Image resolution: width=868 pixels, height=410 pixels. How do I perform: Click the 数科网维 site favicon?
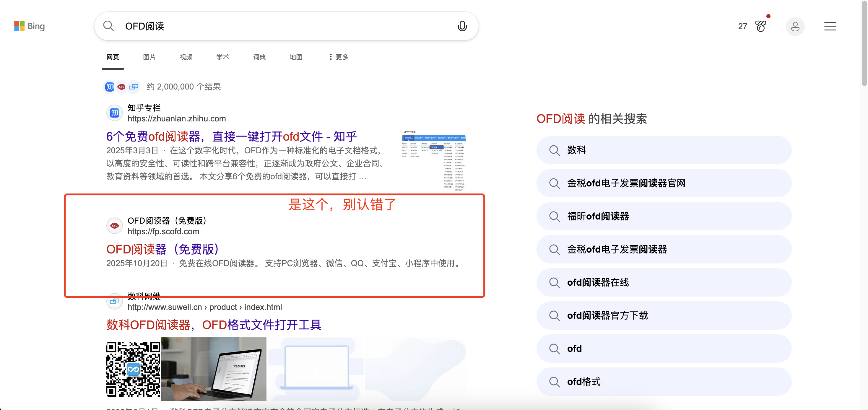[x=114, y=301]
